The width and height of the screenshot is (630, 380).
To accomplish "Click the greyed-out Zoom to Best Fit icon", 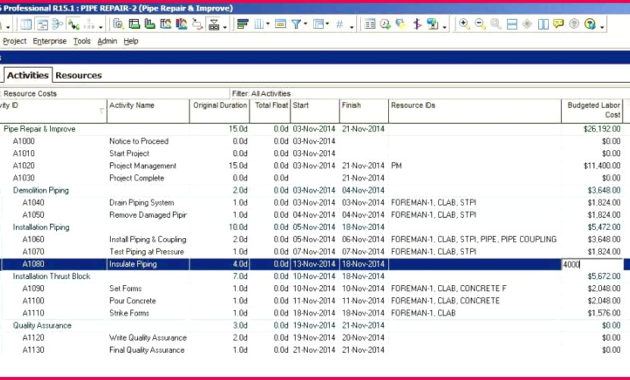I will tap(496, 25).
